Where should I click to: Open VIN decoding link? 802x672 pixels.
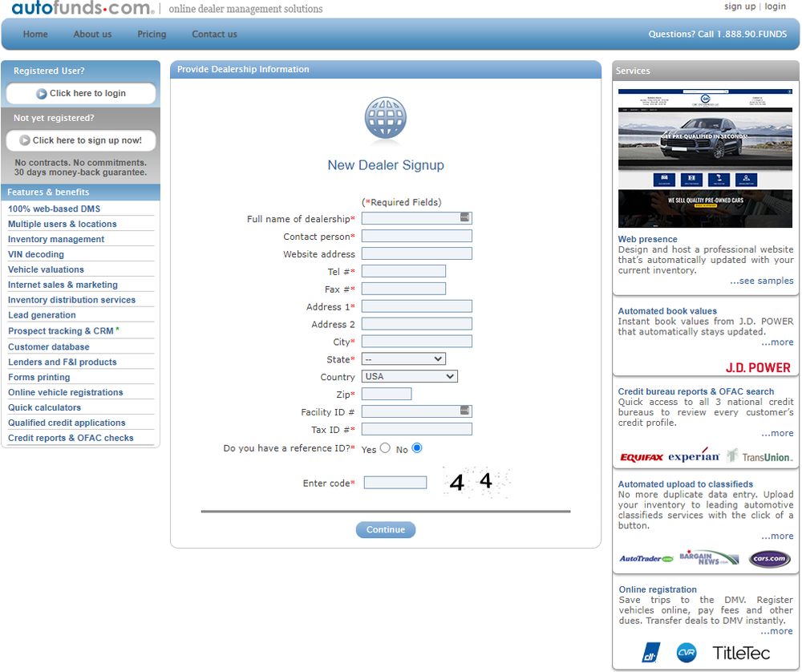click(x=36, y=255)
